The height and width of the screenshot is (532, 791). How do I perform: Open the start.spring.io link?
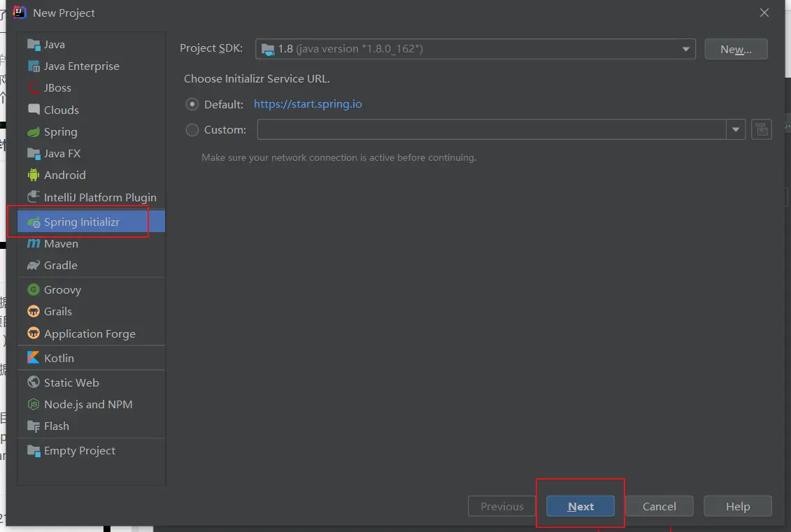(x=308, y=104)
